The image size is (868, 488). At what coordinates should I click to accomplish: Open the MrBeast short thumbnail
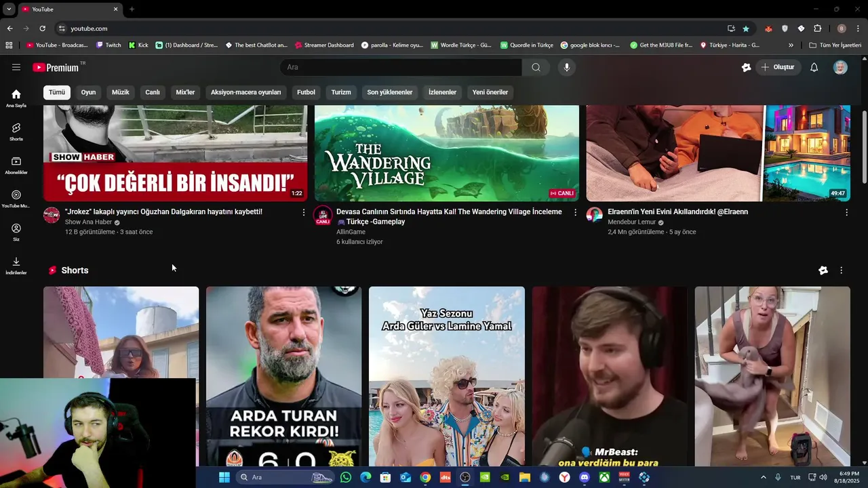pos(610,376)
